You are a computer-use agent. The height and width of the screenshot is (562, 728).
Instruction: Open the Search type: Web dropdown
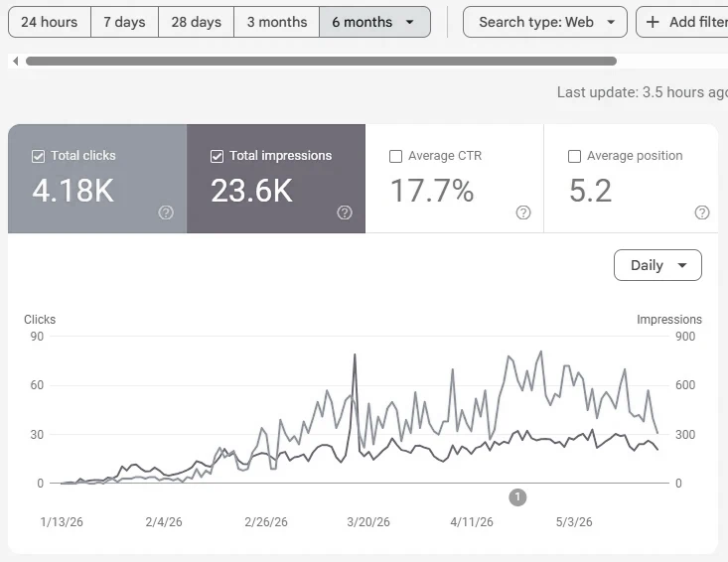coord(544,22)
